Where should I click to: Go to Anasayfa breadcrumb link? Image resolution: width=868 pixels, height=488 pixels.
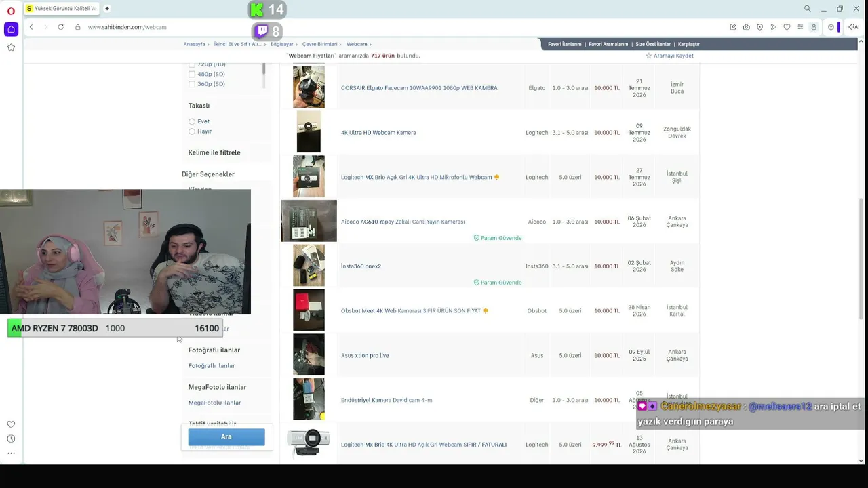pyautogui.click(x=194, y=44)
